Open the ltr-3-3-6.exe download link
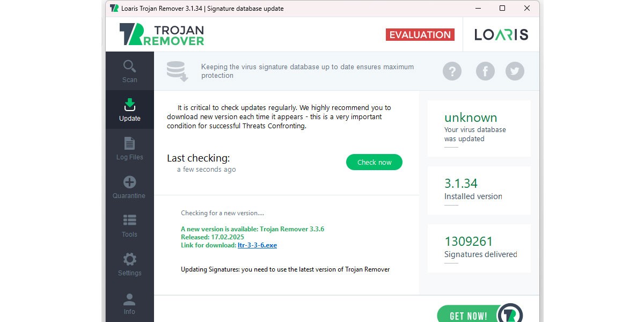The image size is (644, 322). click(x=257, y=245)
